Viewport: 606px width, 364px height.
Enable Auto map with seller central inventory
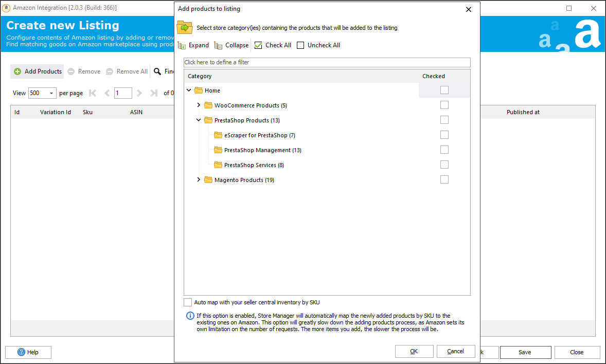point(188,302)
